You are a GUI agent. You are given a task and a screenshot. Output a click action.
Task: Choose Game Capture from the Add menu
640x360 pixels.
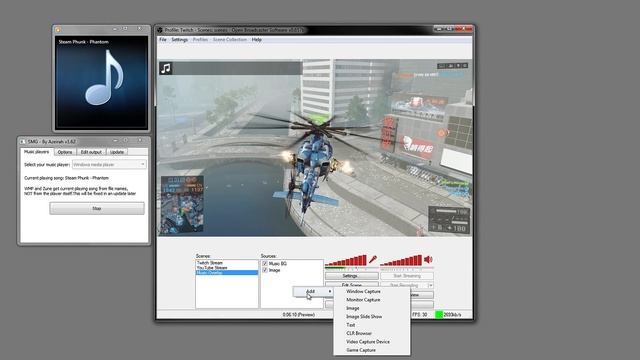[x=361, y=350]
